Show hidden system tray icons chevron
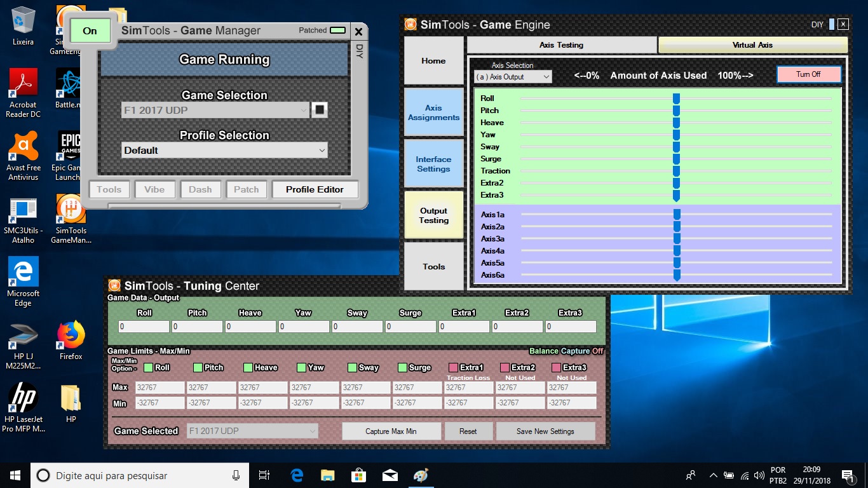 pyautogui.click(x=713, y=475)
